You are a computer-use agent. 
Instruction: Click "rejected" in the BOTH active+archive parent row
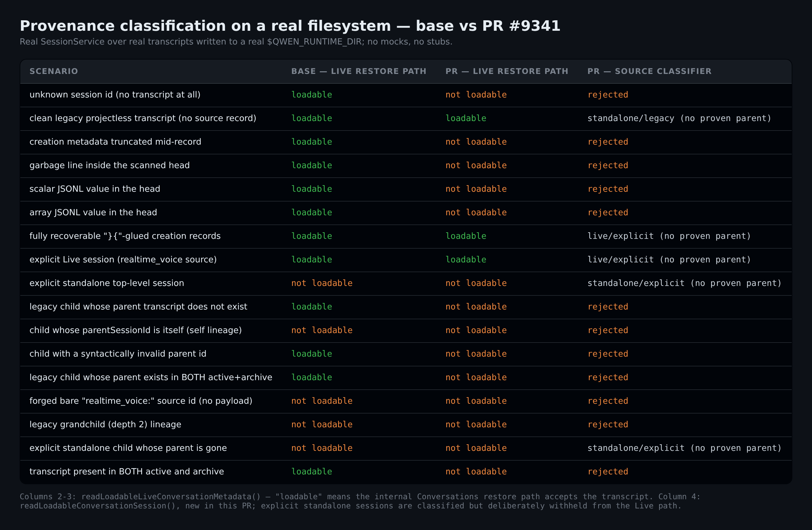coord(608,377)
